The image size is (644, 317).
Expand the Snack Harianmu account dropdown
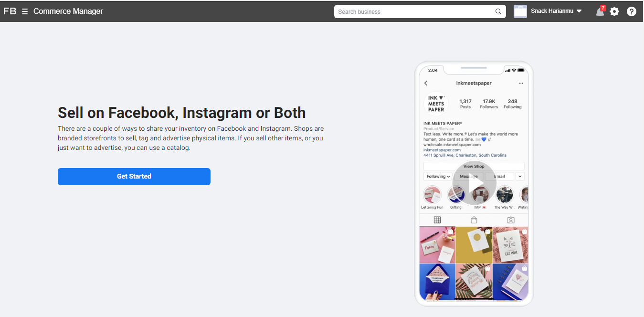pyautogui.click(x=579, y=11)
